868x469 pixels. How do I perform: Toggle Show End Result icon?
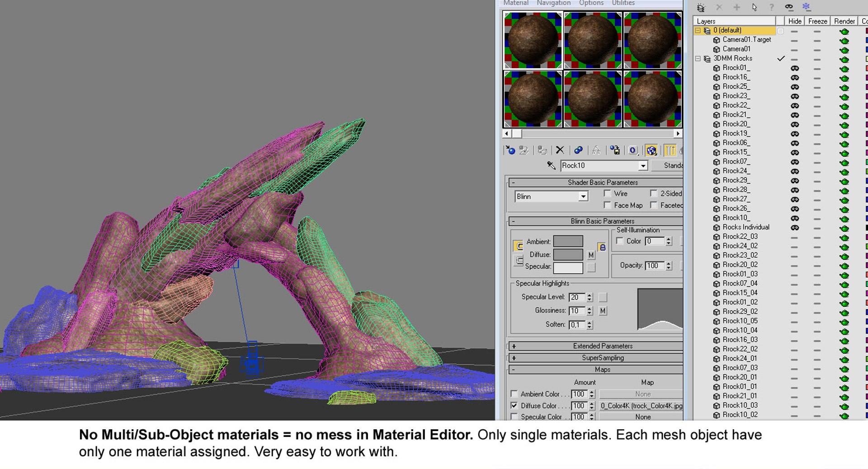coord(670,150)
